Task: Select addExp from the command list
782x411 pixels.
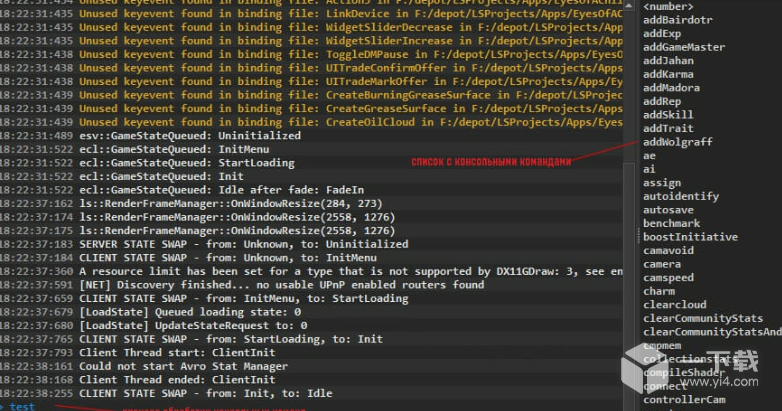Action: click(662, 34)
